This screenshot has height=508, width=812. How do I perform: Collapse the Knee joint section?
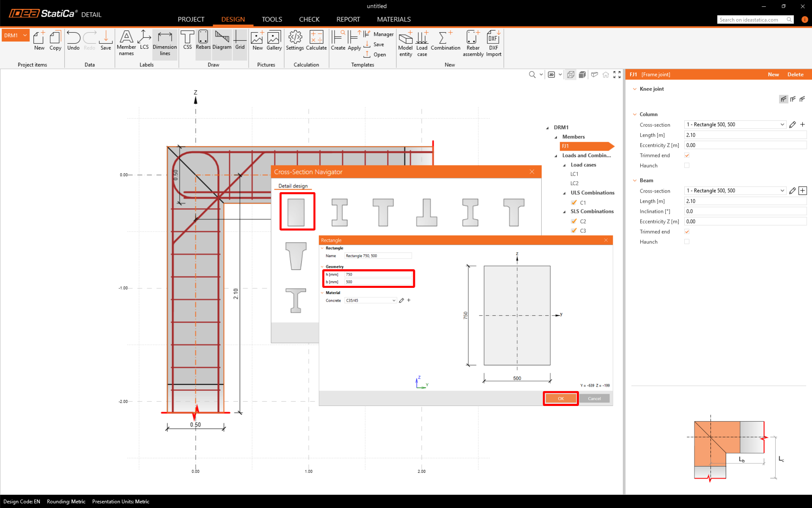[x=635, y=89]
